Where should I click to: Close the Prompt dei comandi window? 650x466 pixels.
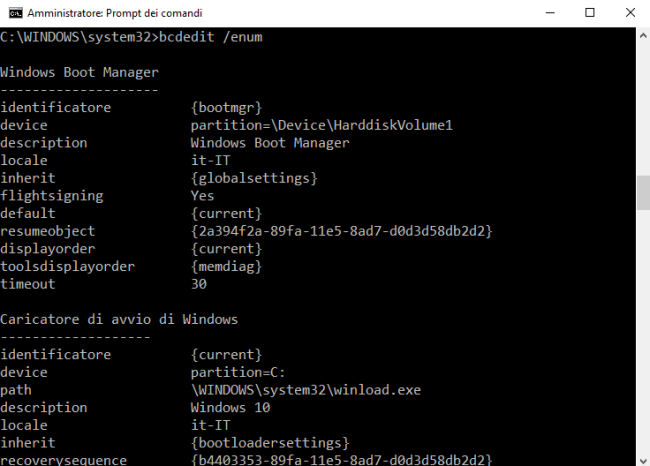coord(630,13)
